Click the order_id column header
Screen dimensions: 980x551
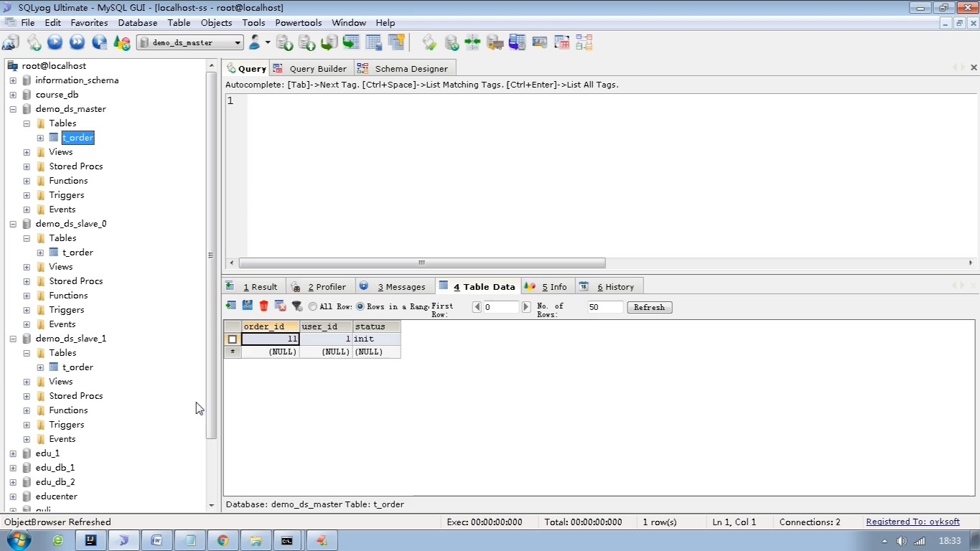point(270,326)
